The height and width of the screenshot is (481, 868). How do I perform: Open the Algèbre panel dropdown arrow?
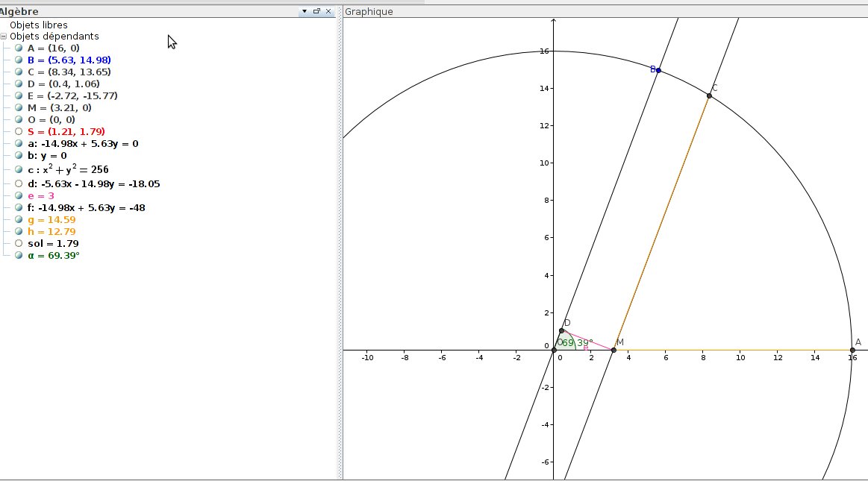304,11
